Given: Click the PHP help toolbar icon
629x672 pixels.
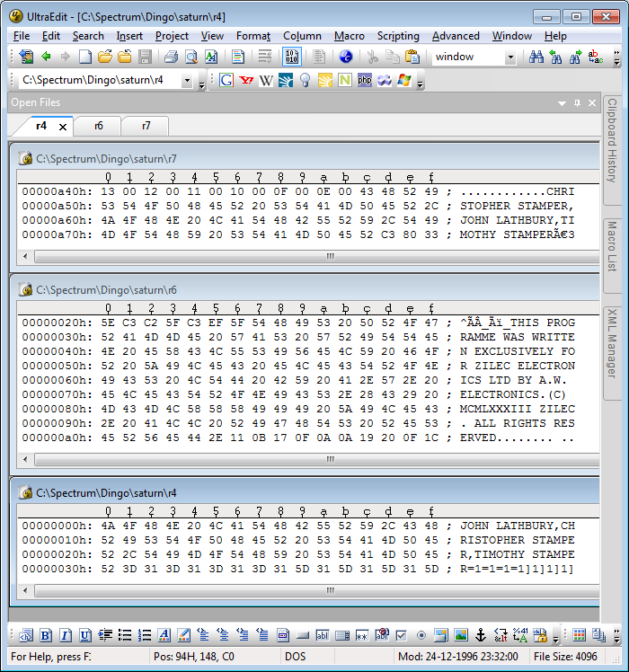Looking at the screenshot, I should 365,80.
